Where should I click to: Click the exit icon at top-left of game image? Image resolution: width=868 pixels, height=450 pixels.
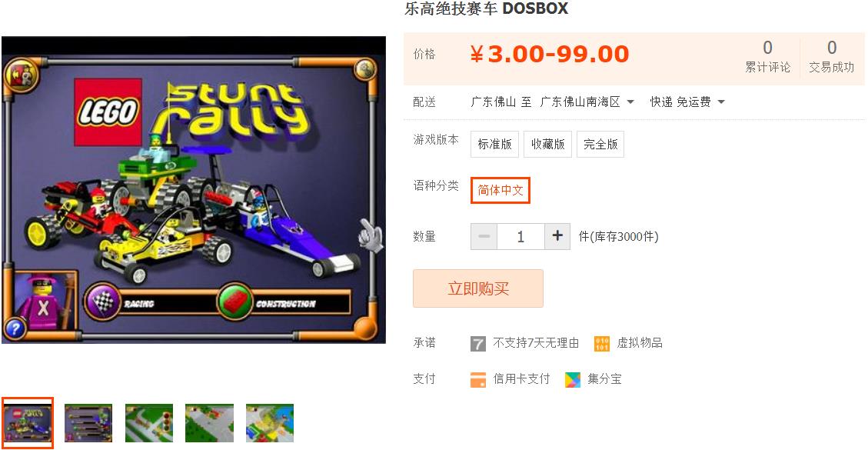click(21, 74)
